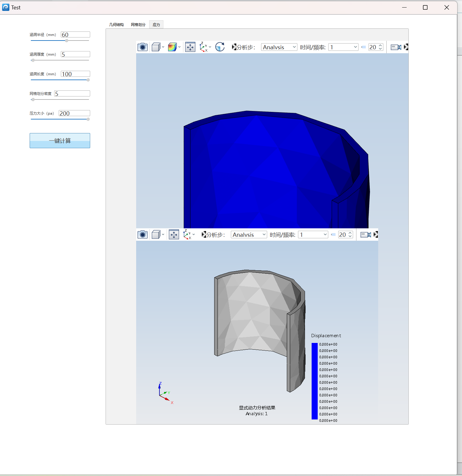Click the video camera record icon, lower toolbar
462x476 pixels.
pos(366,235)
